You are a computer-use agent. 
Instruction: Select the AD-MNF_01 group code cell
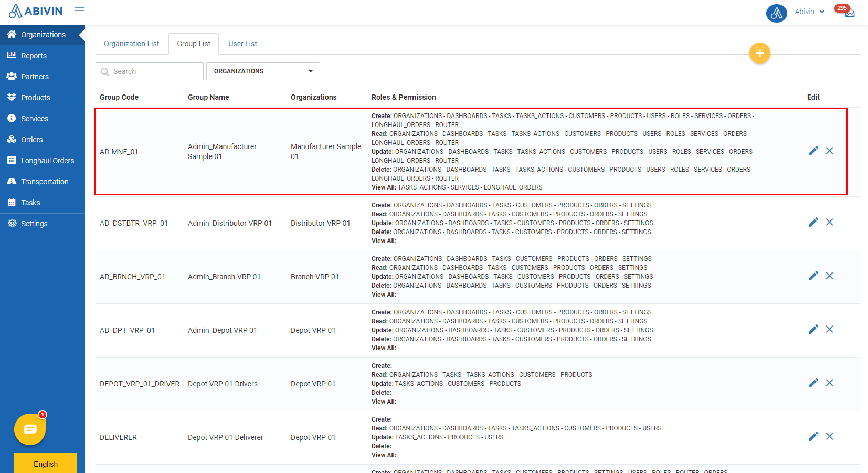119,152
